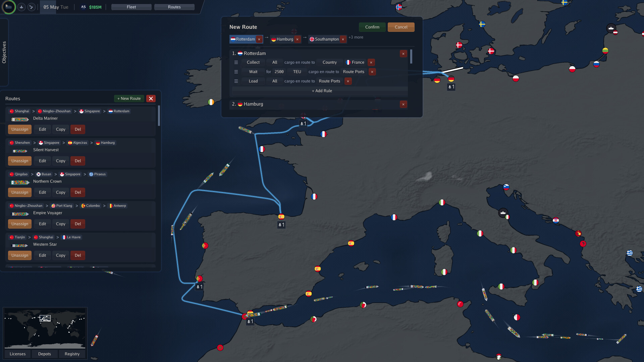Delete the Wait 2500 TEU rule

[x=372, y=72]
